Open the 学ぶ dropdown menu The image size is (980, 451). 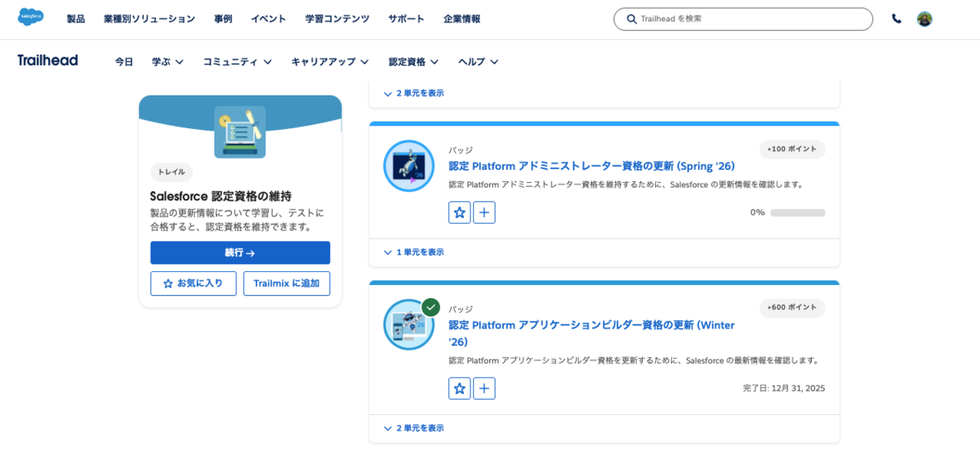click(167, 61)
